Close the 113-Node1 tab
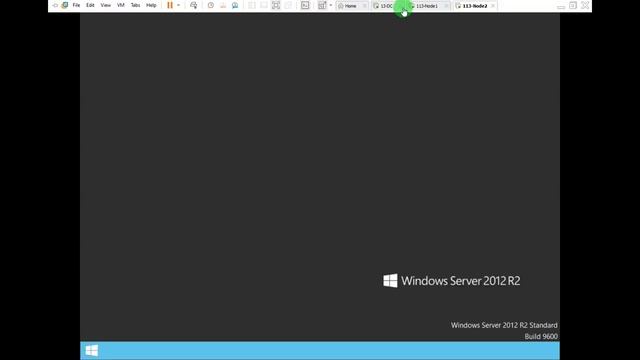Screen dimensions: 640x360 447,6
